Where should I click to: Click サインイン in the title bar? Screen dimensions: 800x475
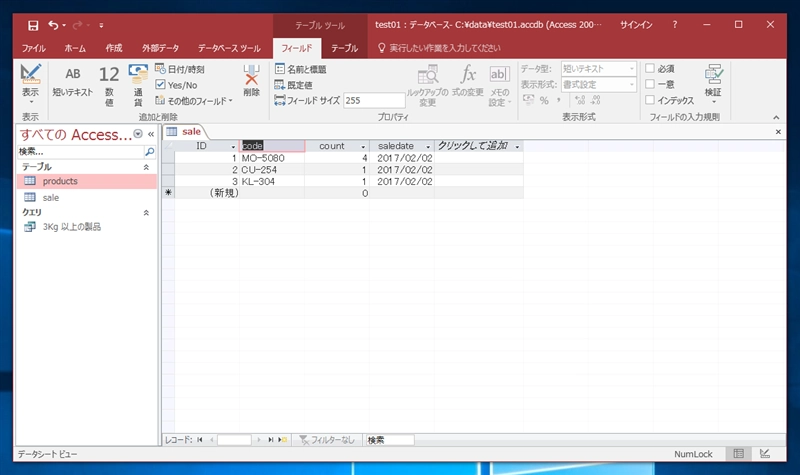(636, 24)
